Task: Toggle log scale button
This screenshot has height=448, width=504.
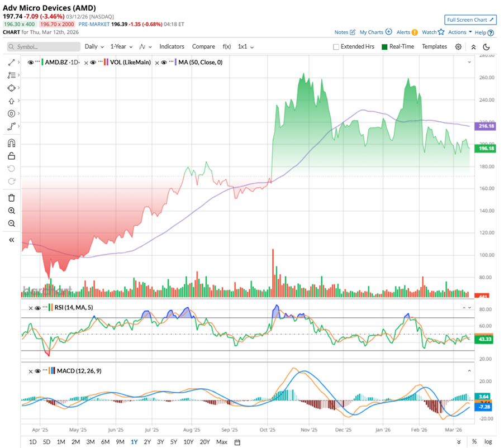Action: click(x=488, y=441)
